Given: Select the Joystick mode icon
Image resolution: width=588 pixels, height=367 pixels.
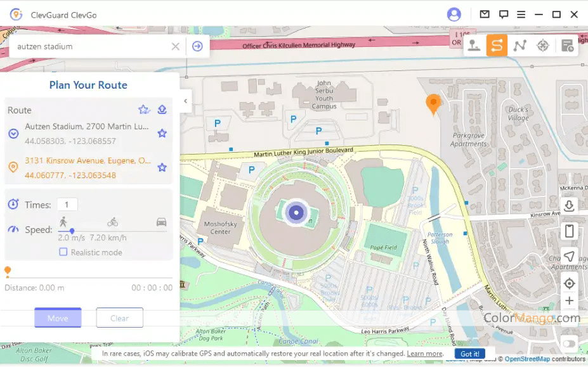Looking at the screenshot, I should coord(474,46).
